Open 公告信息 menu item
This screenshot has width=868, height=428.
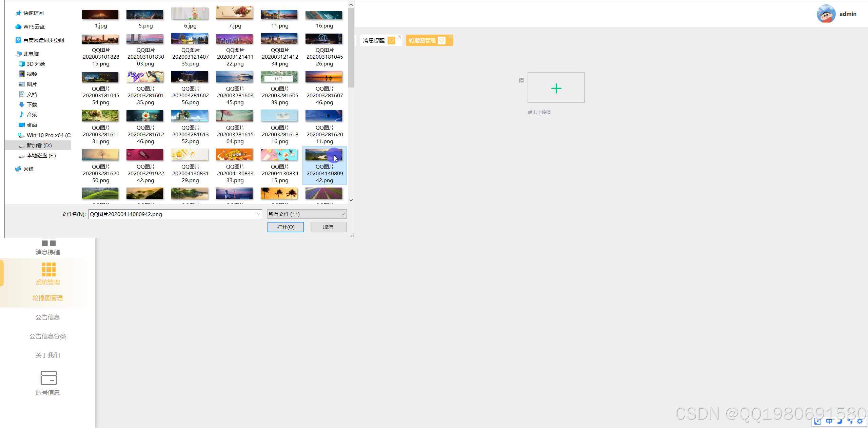click(47, 317)
